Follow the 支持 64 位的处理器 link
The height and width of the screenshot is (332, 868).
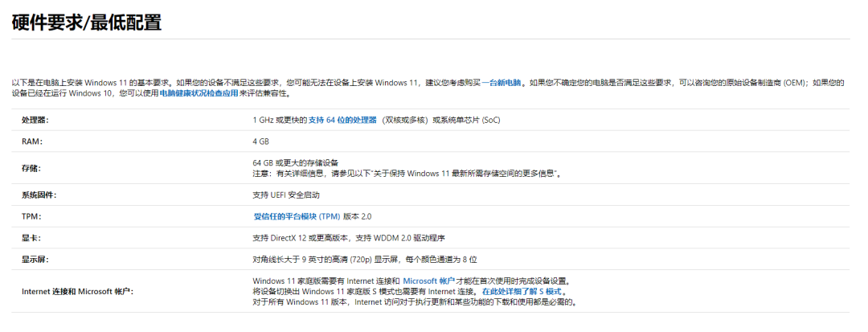[342, 120]
